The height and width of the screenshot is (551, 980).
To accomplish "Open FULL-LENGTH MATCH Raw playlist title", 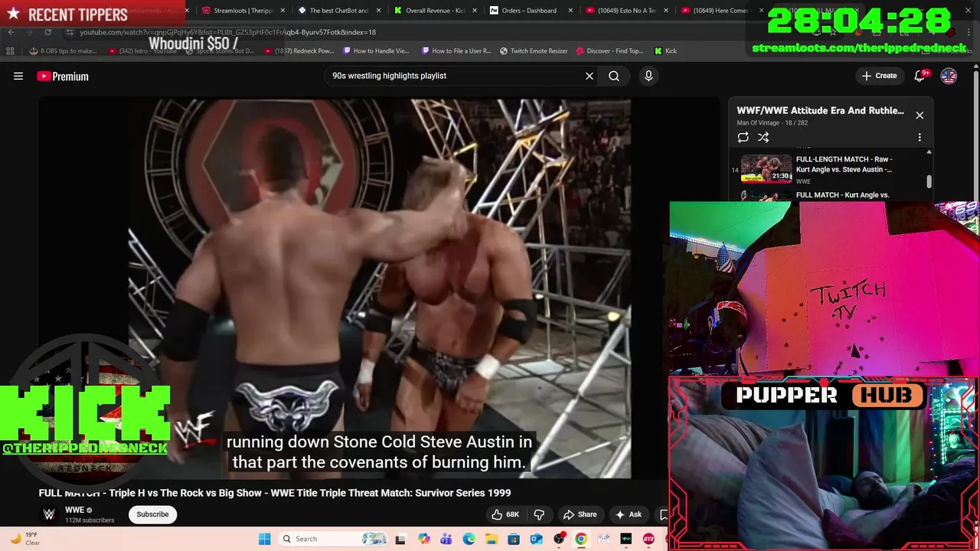I will [x=844, y=164].
